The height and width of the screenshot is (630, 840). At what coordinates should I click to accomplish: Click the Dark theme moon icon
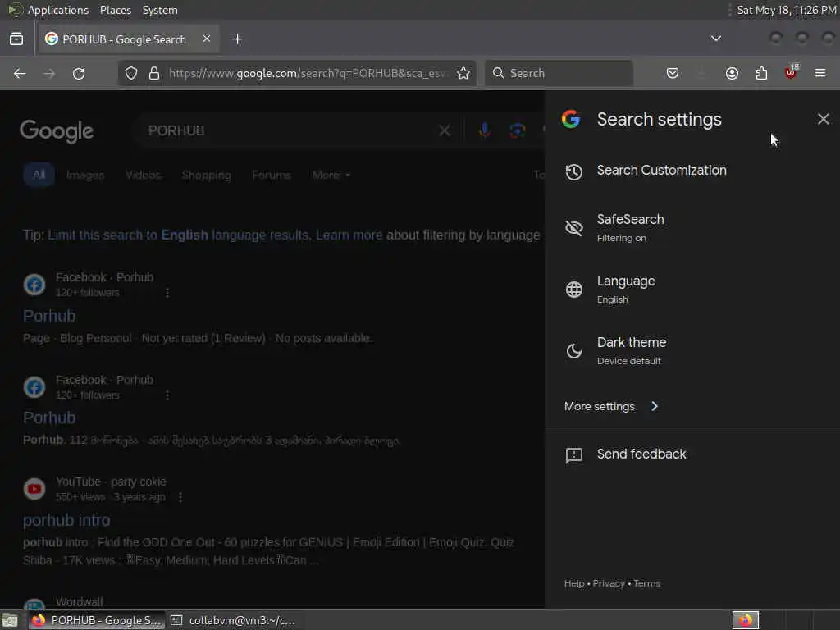click(x=573, y=351)
